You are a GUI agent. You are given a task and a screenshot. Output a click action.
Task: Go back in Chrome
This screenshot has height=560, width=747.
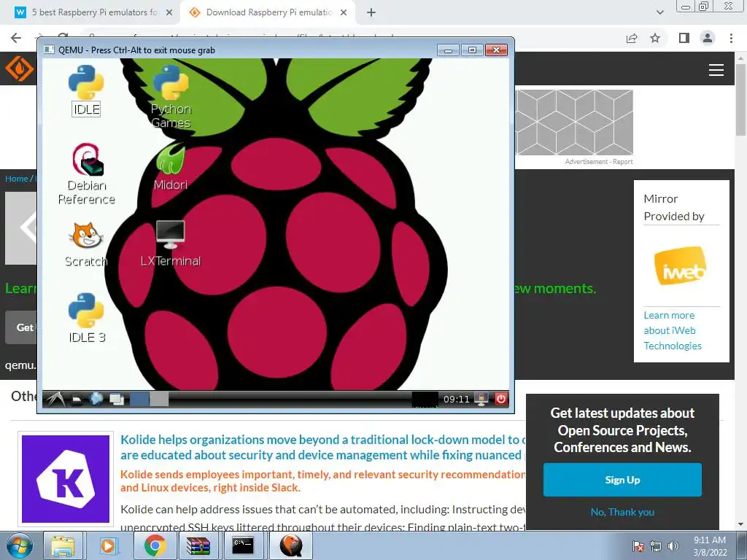(16, 38)
